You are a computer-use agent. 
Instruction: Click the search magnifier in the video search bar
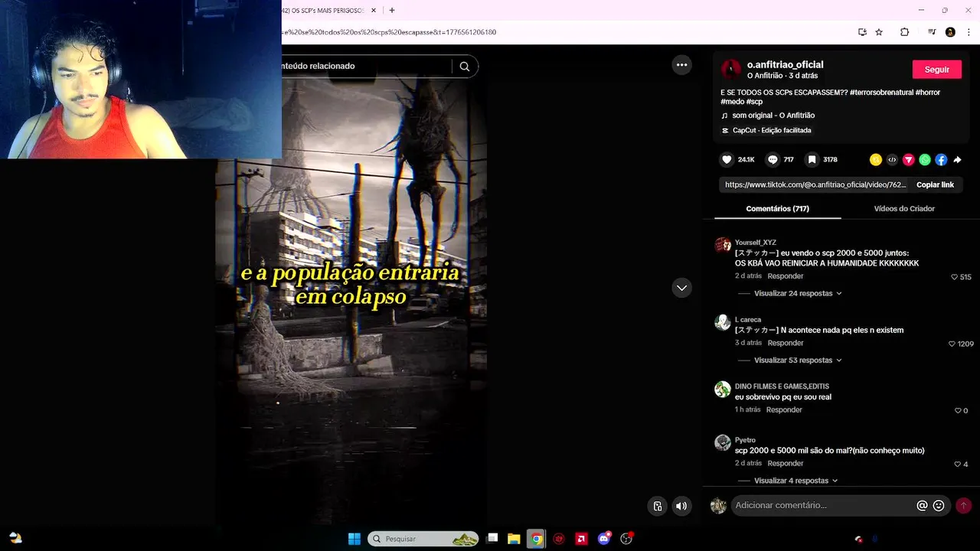click(465, 67)
